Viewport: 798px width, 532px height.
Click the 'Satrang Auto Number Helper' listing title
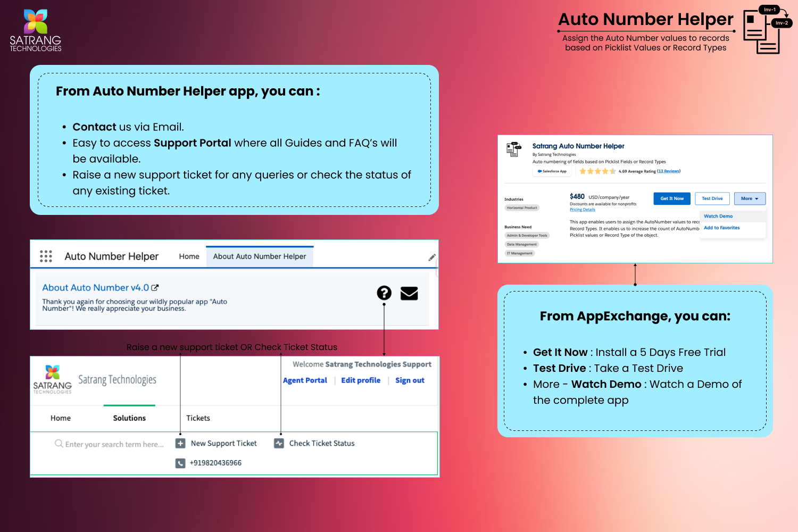click(578, 146)
